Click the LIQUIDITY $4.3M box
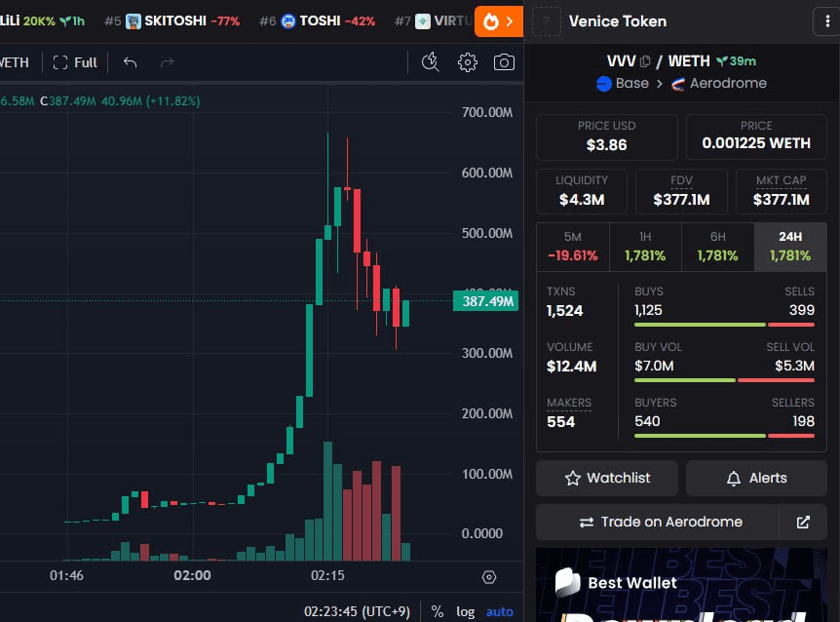The image size is (840, 622). click(581, 191)
